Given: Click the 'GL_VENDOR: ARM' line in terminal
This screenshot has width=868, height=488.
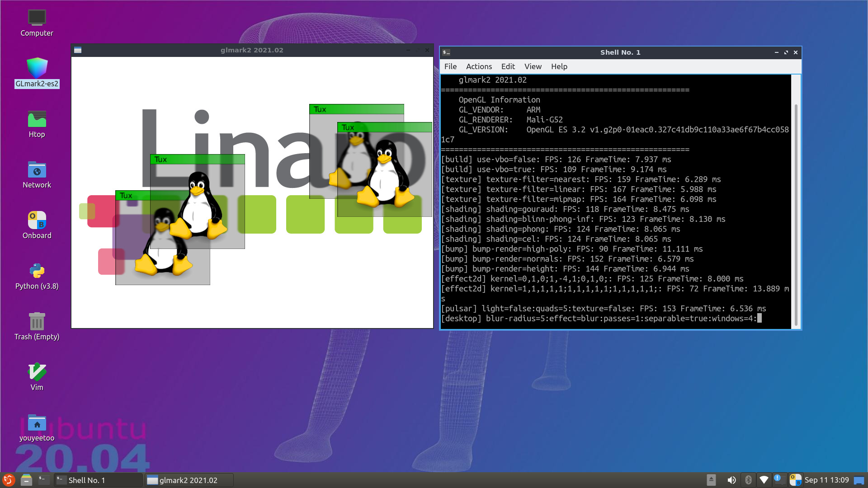Looking at the screenshot, I should 500,110.
